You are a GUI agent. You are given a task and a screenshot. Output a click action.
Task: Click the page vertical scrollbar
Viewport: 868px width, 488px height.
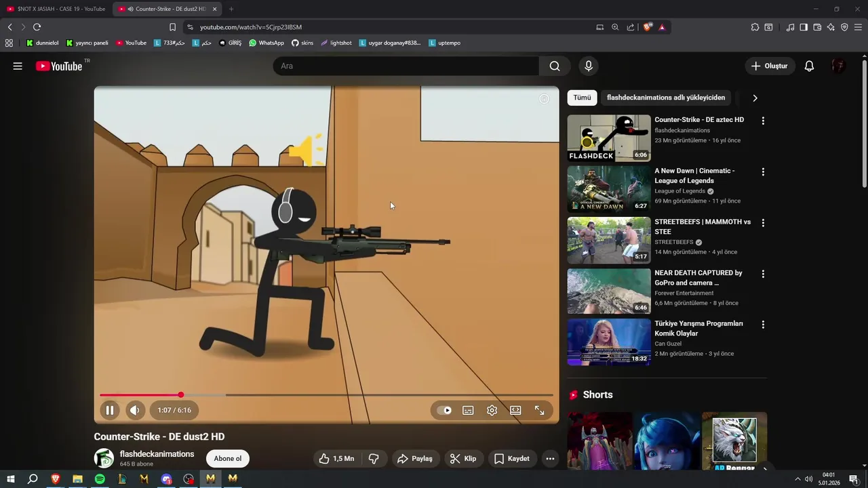pos(865,123)
